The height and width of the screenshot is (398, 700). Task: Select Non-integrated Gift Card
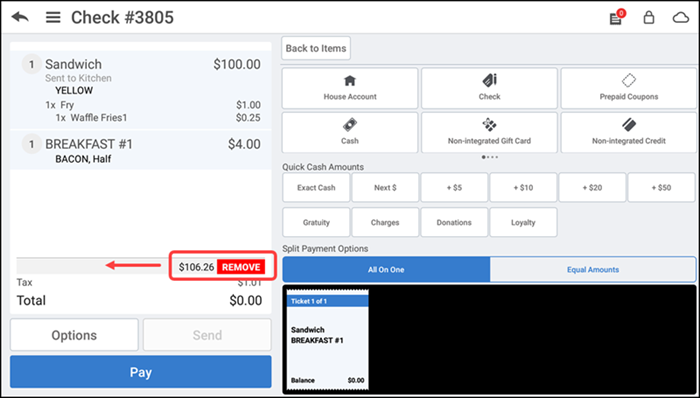[489, 133]
